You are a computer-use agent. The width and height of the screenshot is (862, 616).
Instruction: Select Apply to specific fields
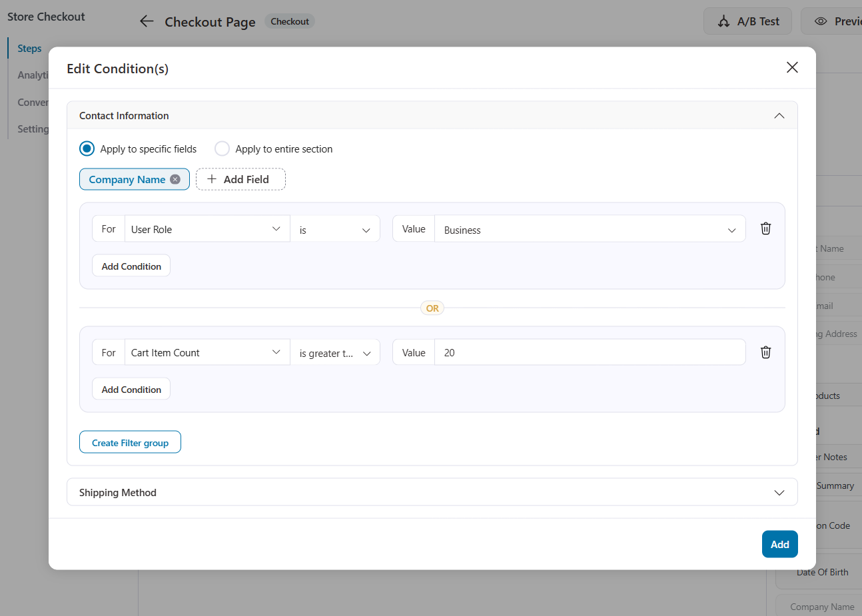[x=87, y=149]
